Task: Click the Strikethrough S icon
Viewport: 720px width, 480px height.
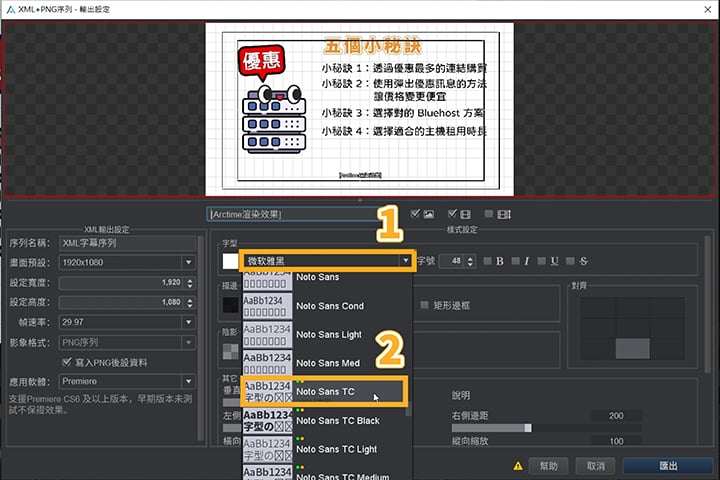Action: [x=583, y=261]
